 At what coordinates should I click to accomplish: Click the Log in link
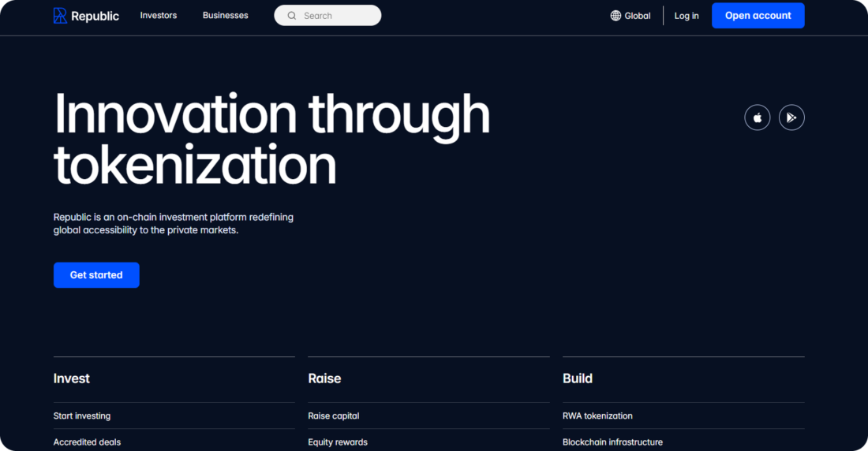pyautogui.click(x=687, y=16)
